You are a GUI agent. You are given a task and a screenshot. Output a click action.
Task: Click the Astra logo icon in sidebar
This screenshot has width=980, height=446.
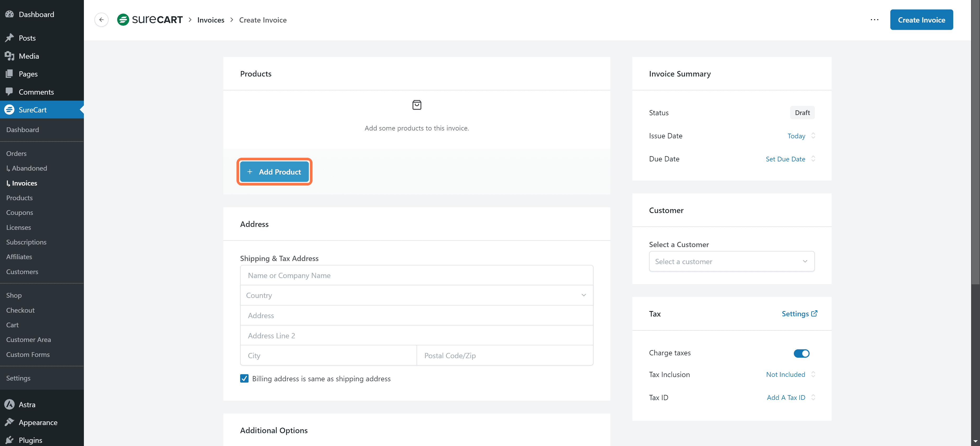9,405
